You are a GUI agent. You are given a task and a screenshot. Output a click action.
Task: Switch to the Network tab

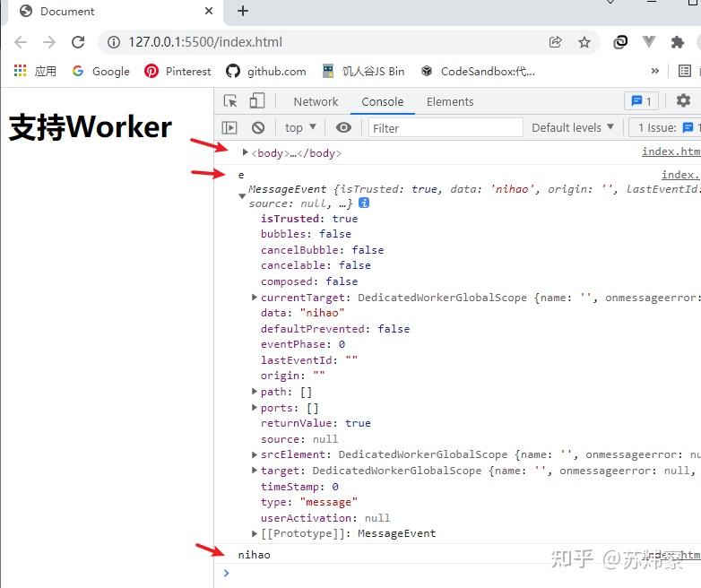click(316, 102)
